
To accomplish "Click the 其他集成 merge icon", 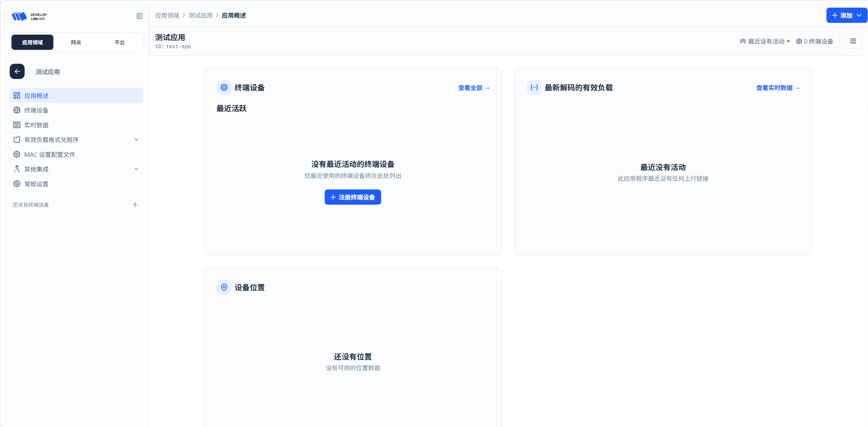I will (x=17, y=169).
